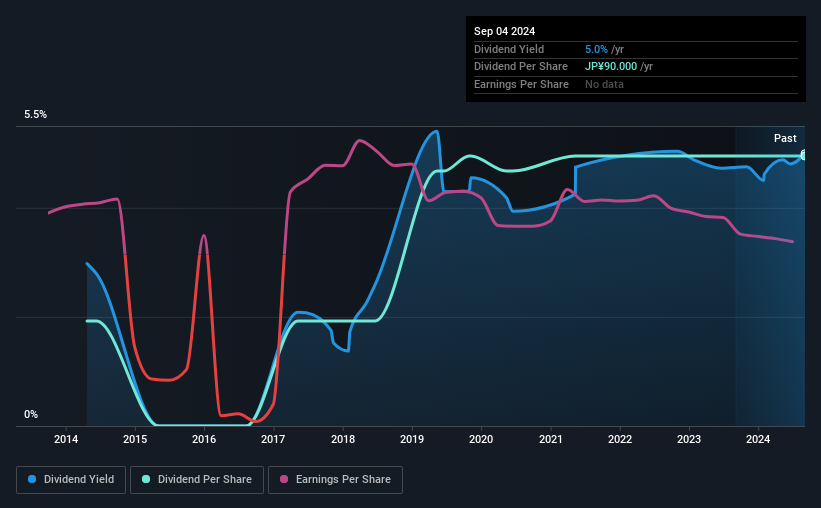Image resolution: width=821 pixels, height=508 pixels.
Task: Click the 5.5% y-axis label
Action: point(35,114)
